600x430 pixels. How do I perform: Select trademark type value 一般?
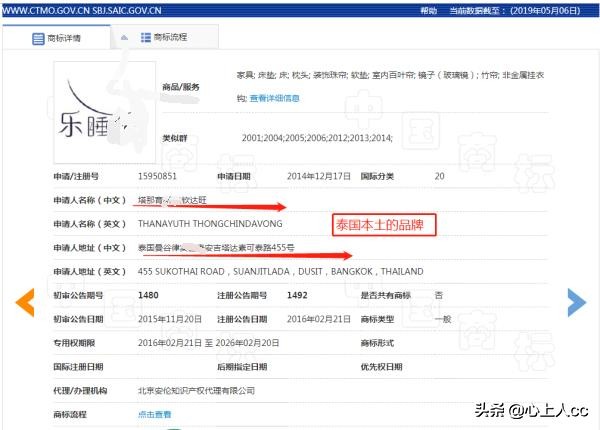coord(443,319)
